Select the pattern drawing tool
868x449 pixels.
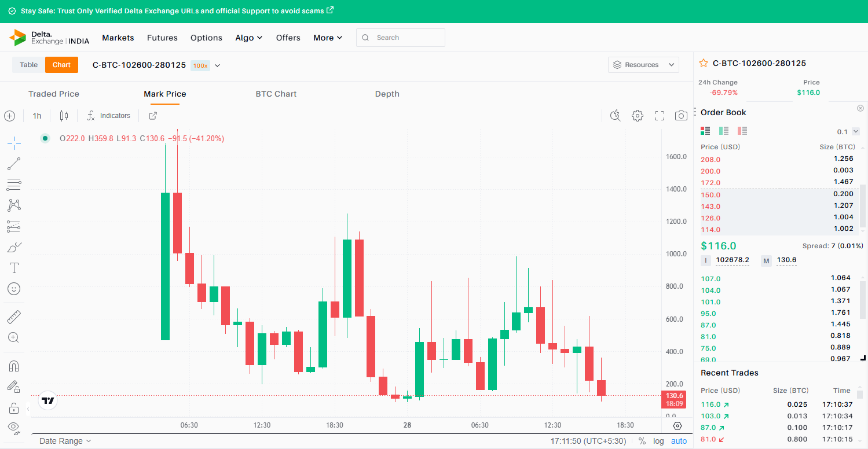coord(14,205)
